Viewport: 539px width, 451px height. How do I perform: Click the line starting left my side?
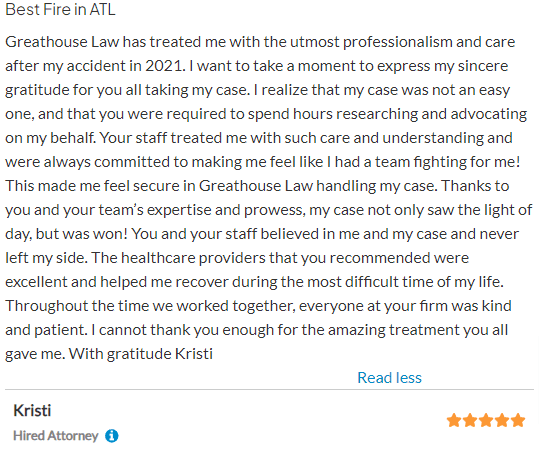tap(237, 258)
